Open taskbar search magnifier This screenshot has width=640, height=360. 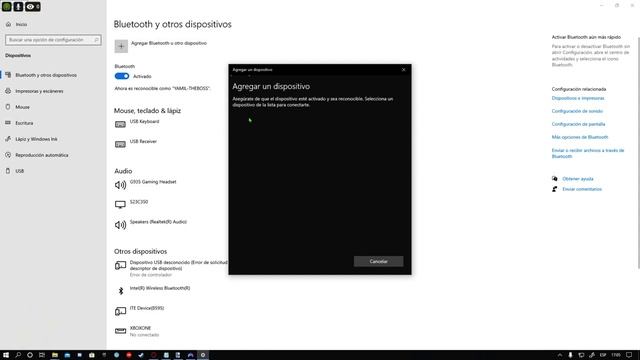click(18, 355)
